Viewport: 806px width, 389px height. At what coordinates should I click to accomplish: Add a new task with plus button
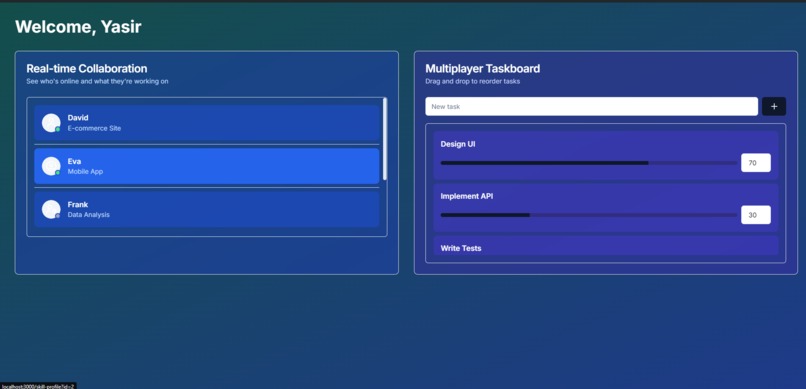[x=774, y=106]
